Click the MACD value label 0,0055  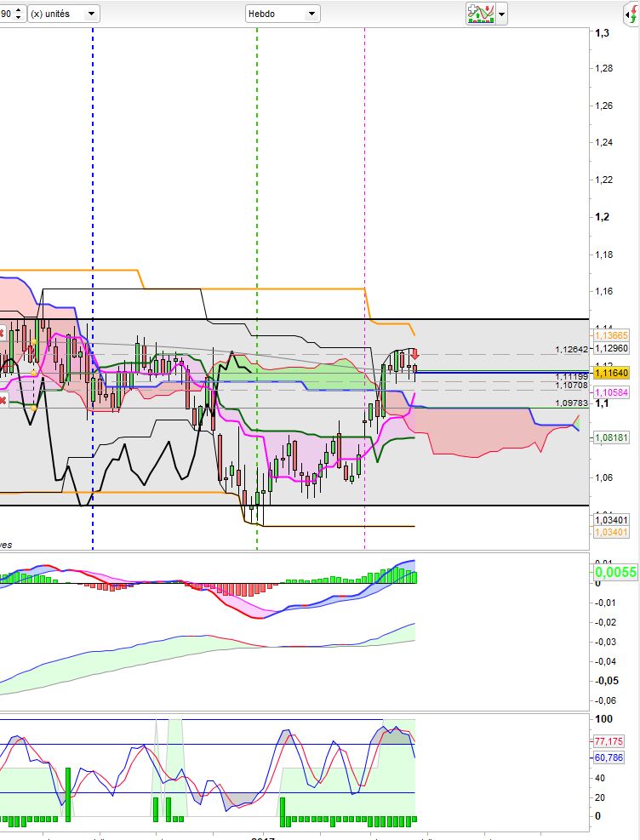[616, 572]
